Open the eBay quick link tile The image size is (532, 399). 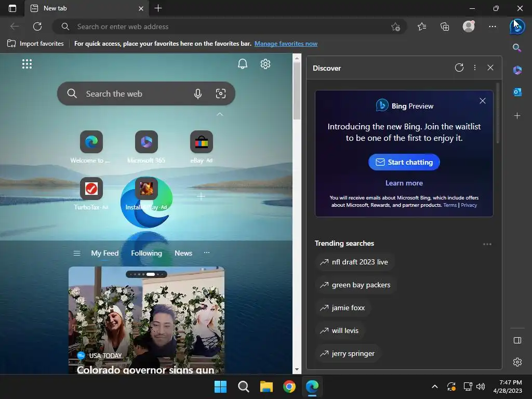(x=202, y=147)
